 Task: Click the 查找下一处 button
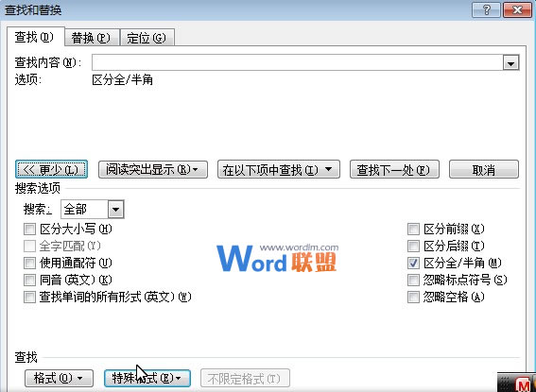point(394,169)
